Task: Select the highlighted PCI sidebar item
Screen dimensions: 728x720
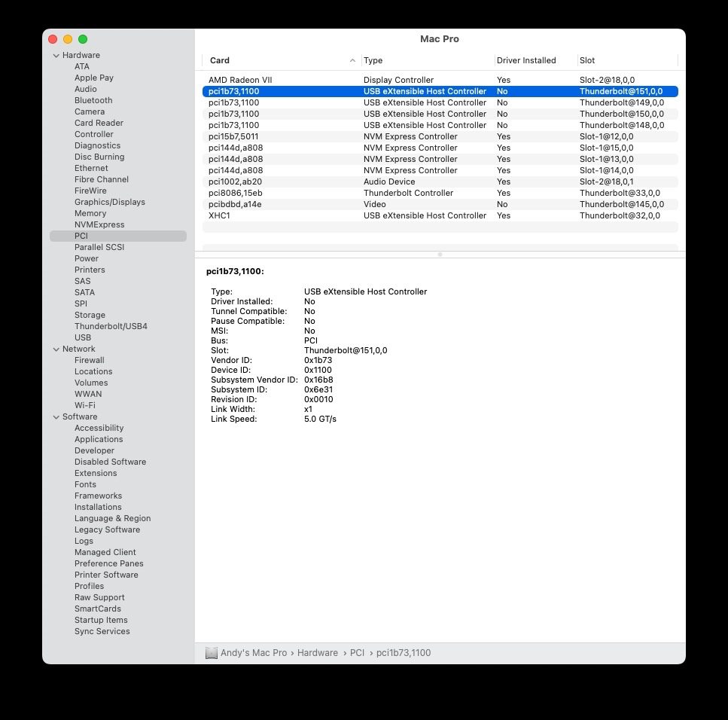Action: coord(118,236)
